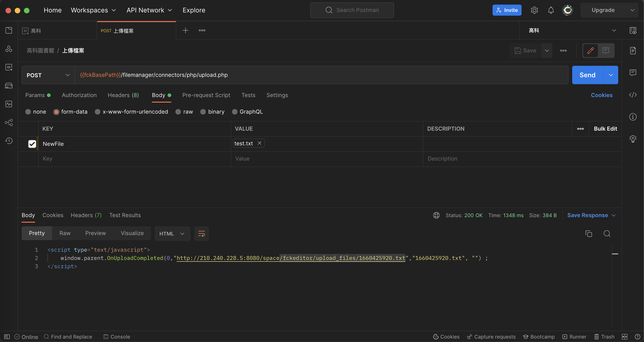Image resolution: width=644 pixels, height=342 pixels.
Task: Select the GraphQL body type
Action: click(x=235, y=112)
